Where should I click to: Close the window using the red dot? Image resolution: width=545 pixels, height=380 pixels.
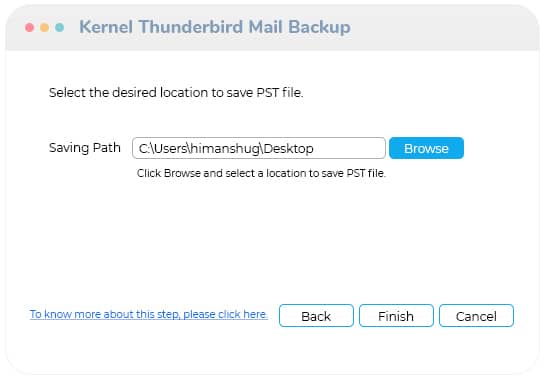(x=30, y=27)
